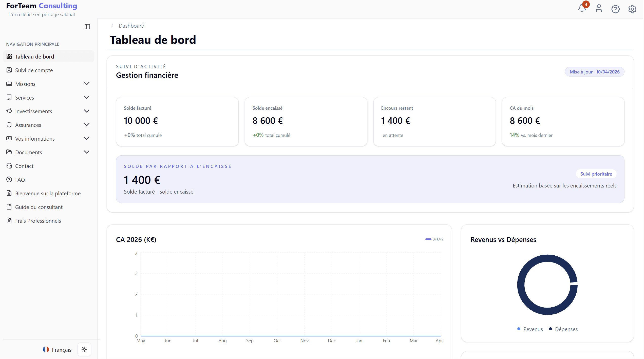
Task: Select Tableau de bord in navigation
Action: 34,56
